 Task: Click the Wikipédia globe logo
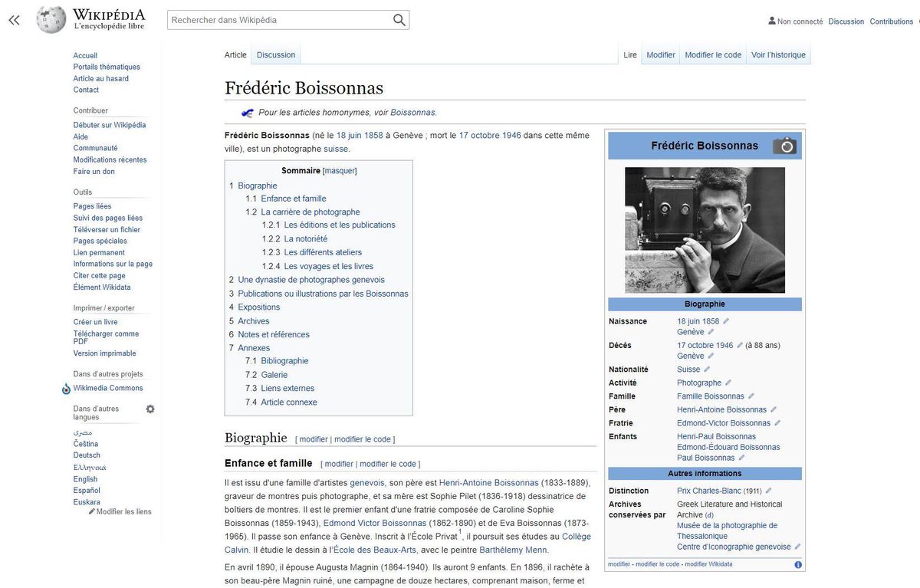click(x=50, y=19)
